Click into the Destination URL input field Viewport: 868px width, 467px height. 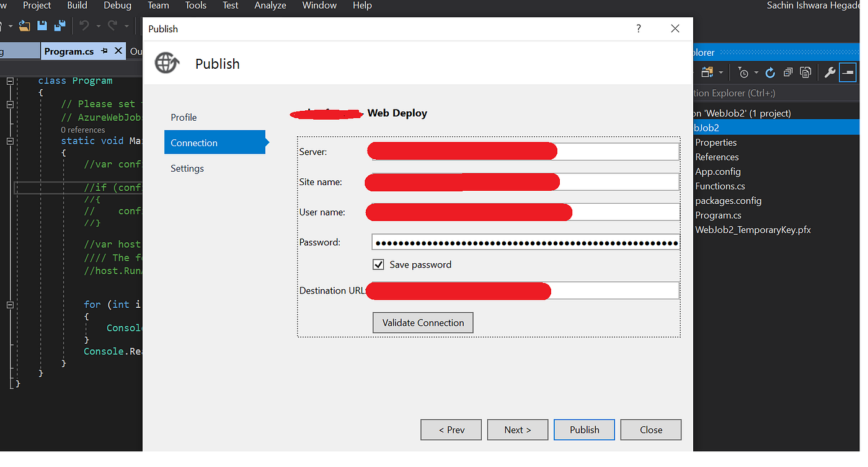[525, 290]
